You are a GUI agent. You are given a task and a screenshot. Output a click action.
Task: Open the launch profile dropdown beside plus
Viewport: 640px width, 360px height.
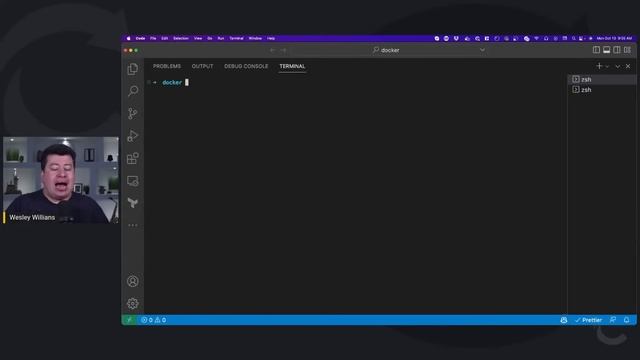[607, 67]
